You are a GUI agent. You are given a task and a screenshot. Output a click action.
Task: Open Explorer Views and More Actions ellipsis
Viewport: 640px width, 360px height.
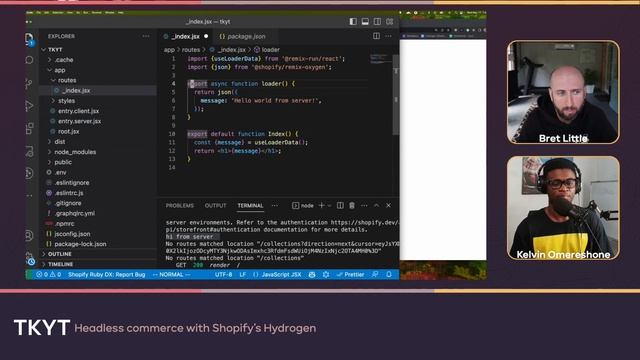(x=146, y=36)
